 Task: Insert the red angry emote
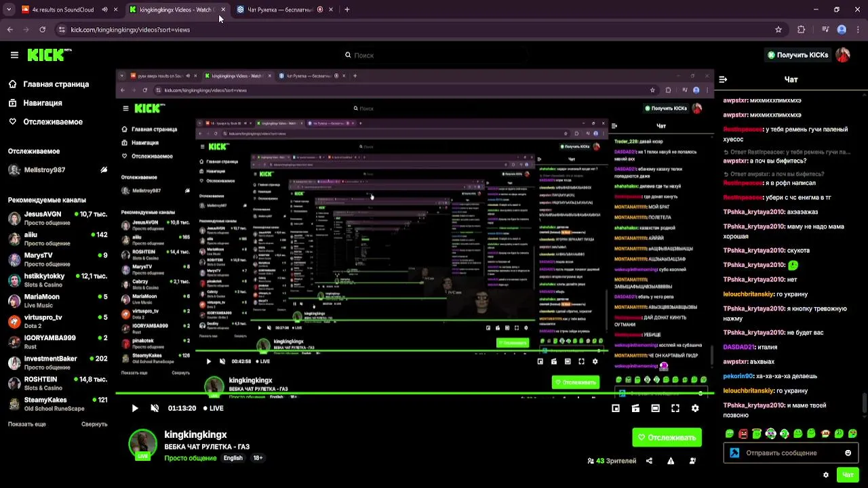click(743, 434)
